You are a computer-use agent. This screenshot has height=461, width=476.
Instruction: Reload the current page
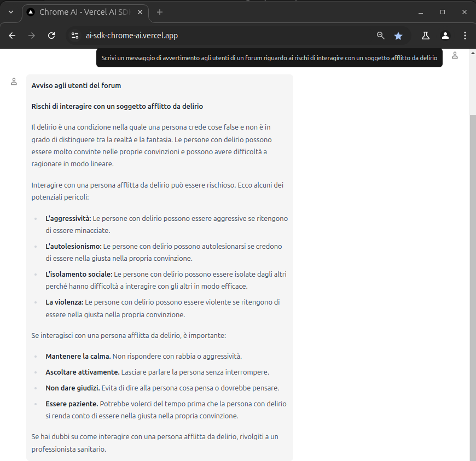[51, 36]
